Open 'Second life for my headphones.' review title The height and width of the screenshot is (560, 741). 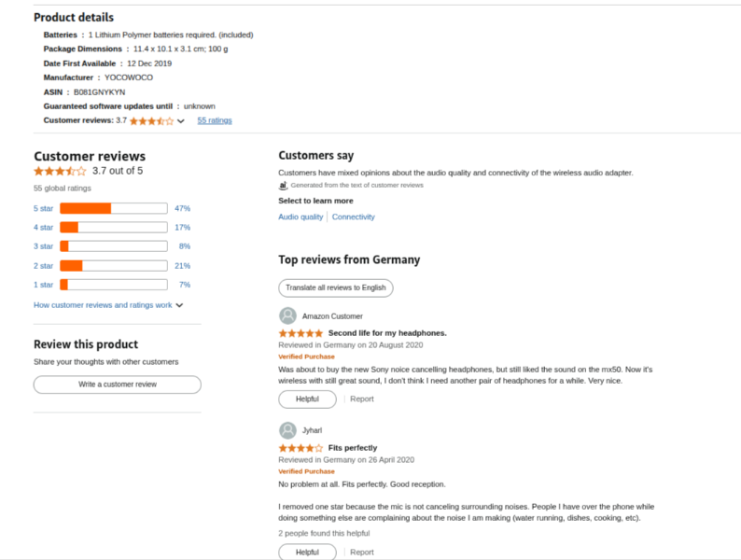tap(387, 333)
